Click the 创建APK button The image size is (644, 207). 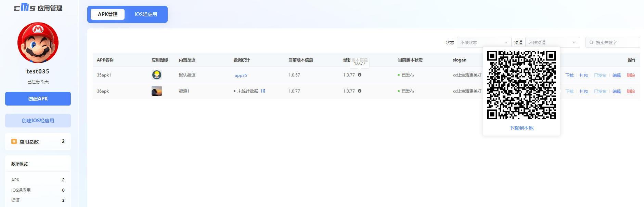click(x=38, y=99)
